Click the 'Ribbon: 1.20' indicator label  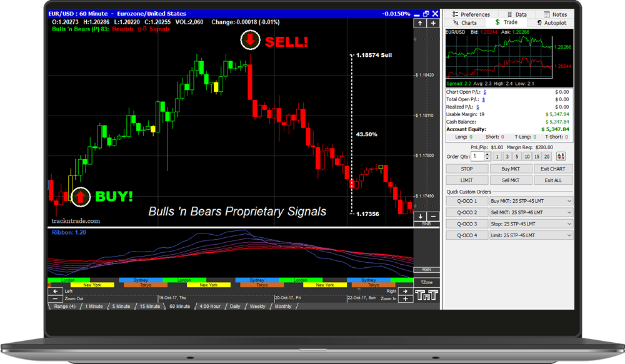(x=69, y=233)
